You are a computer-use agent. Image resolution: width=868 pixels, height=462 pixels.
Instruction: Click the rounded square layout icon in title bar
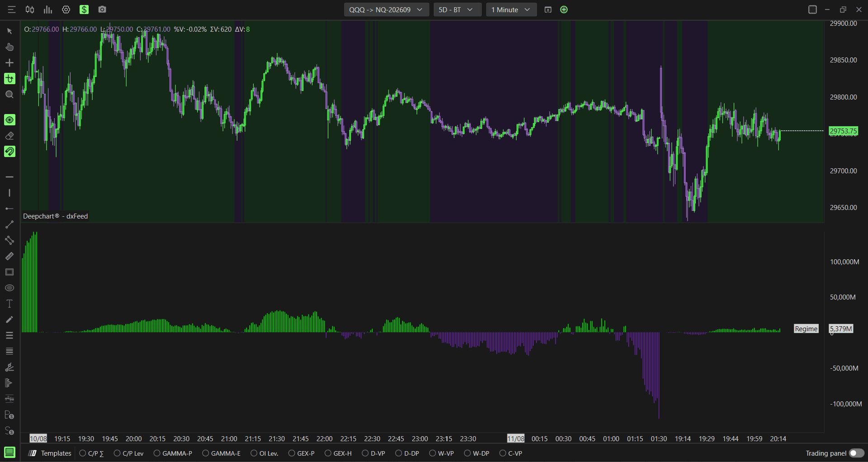pos(812,10)
